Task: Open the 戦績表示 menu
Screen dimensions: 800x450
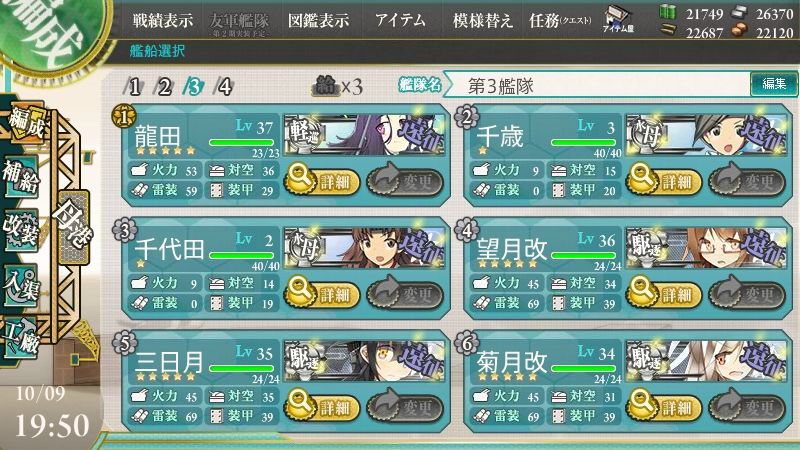Action: click(163, 20)
